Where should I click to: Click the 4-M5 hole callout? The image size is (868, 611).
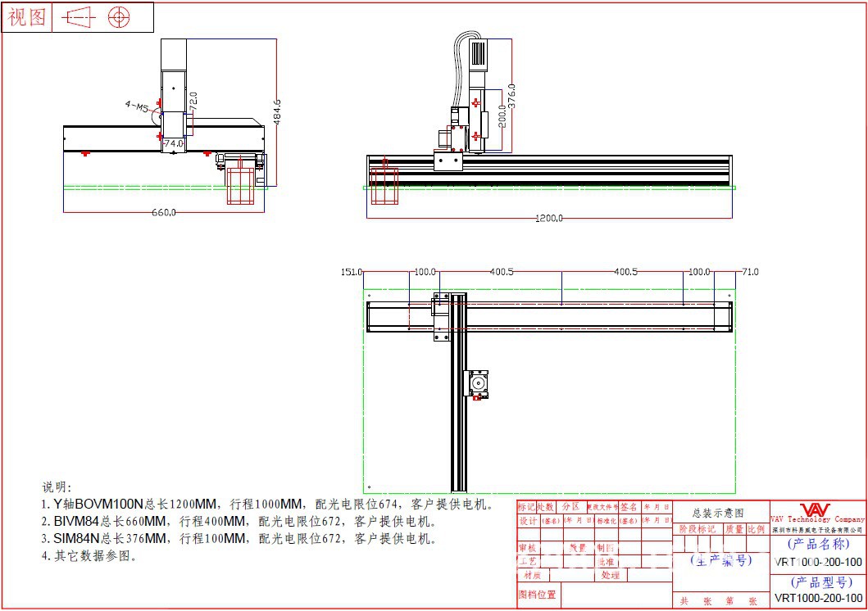point(136,106)
